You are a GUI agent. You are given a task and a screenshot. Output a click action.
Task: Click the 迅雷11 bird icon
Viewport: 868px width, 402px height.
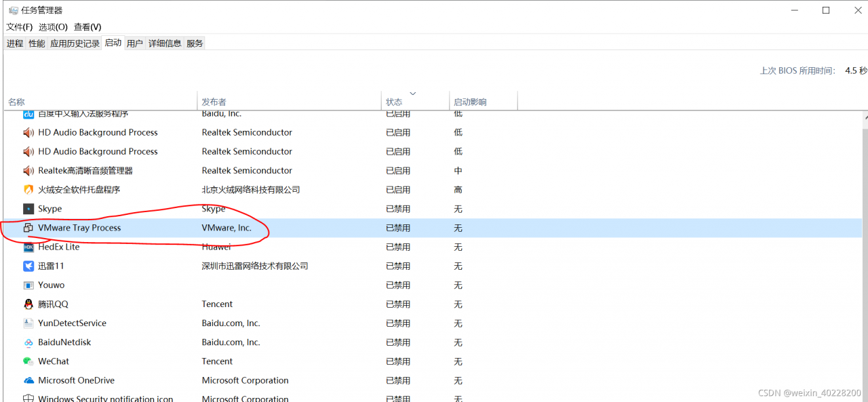[x=28, y=266]
